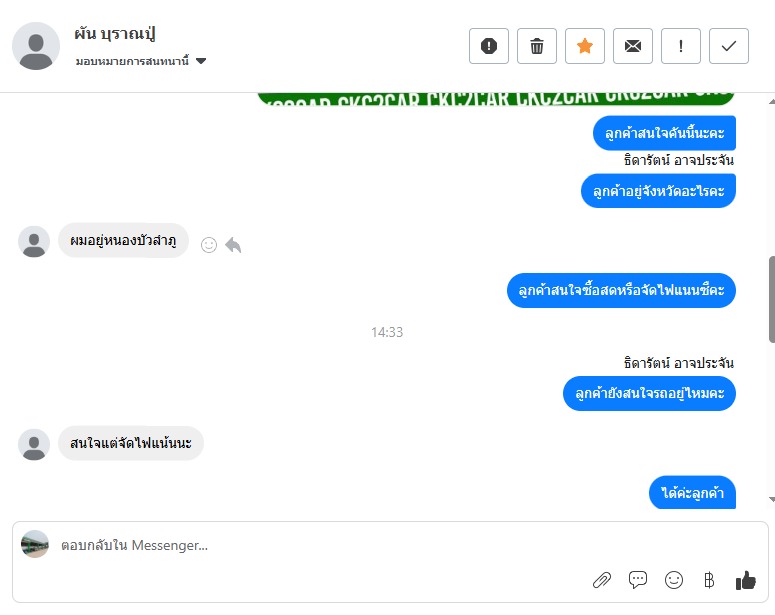Attach a file with paperclip icon
The image size is (775, 615).
coord(602,580)
